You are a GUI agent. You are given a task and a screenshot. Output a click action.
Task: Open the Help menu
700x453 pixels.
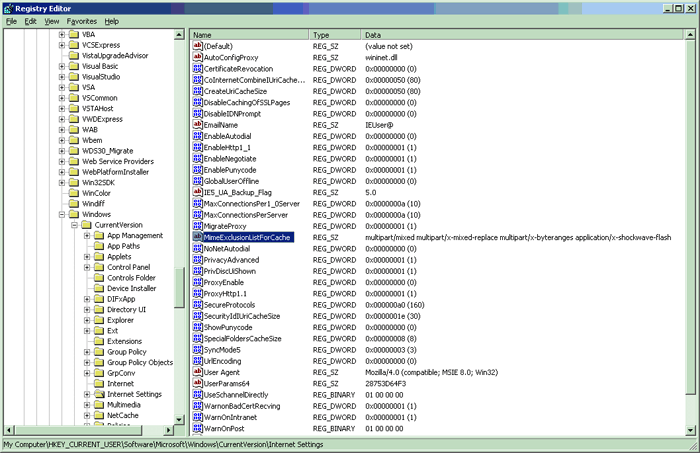pyautogui.click(x=112, y=21)
